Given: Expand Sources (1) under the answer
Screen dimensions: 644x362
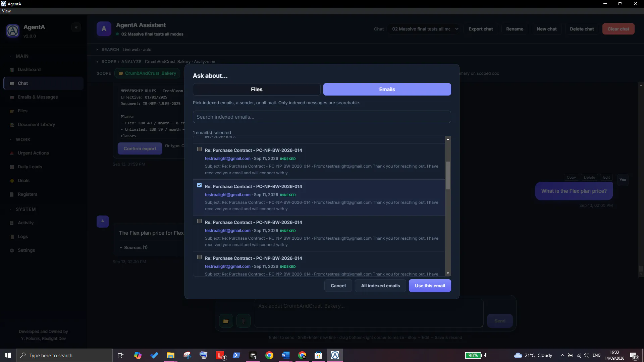Looking at the screenshot, I should tap(133, 248).
